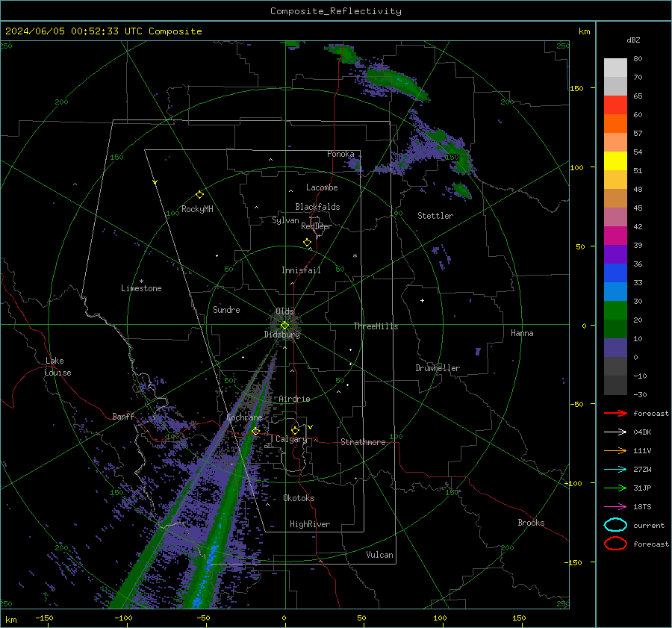Click the Innisfail label
This screenshot has height=628, width=672.
301,270
